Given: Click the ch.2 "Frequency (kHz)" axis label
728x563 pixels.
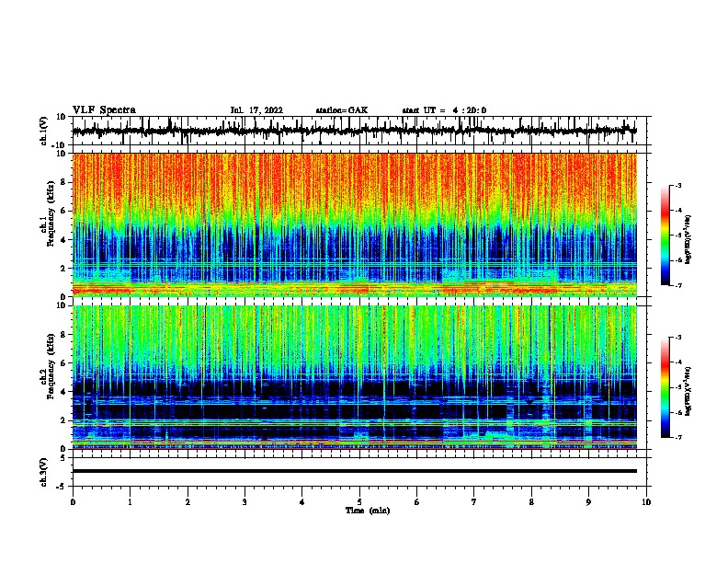Looking at the screenshot, I should 51,366.
